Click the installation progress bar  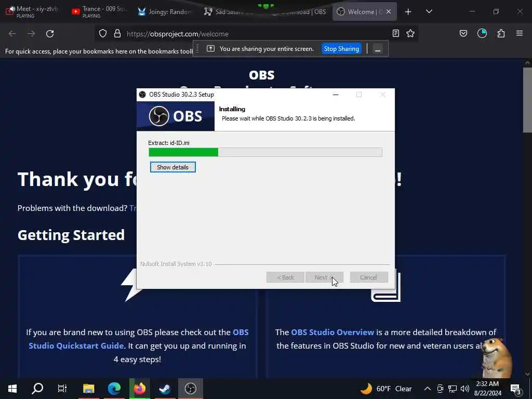point(265,152)
